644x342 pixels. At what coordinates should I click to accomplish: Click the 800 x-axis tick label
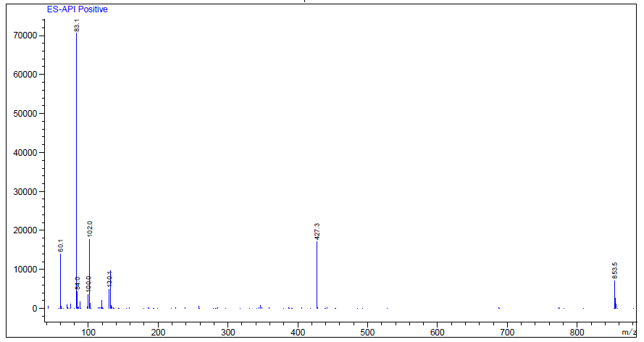click(577, 332)
